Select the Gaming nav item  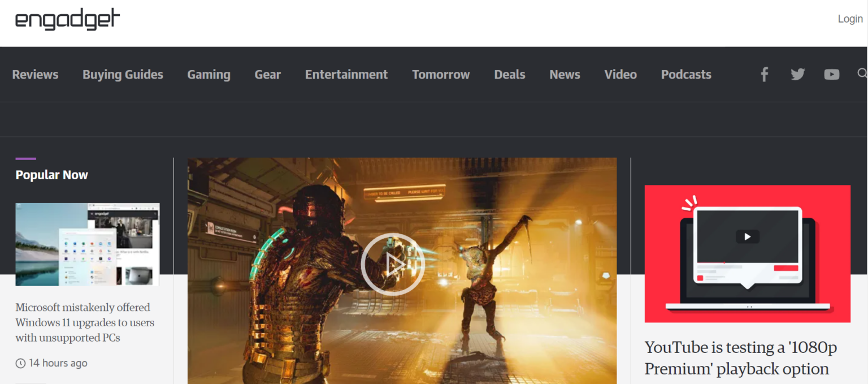coord(209,75)
